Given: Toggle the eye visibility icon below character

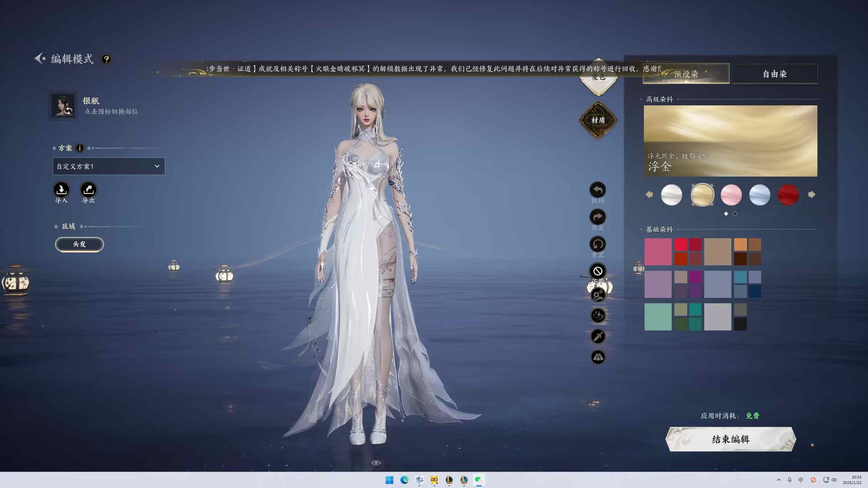Looking at the screenshot, I should (376, 463).
